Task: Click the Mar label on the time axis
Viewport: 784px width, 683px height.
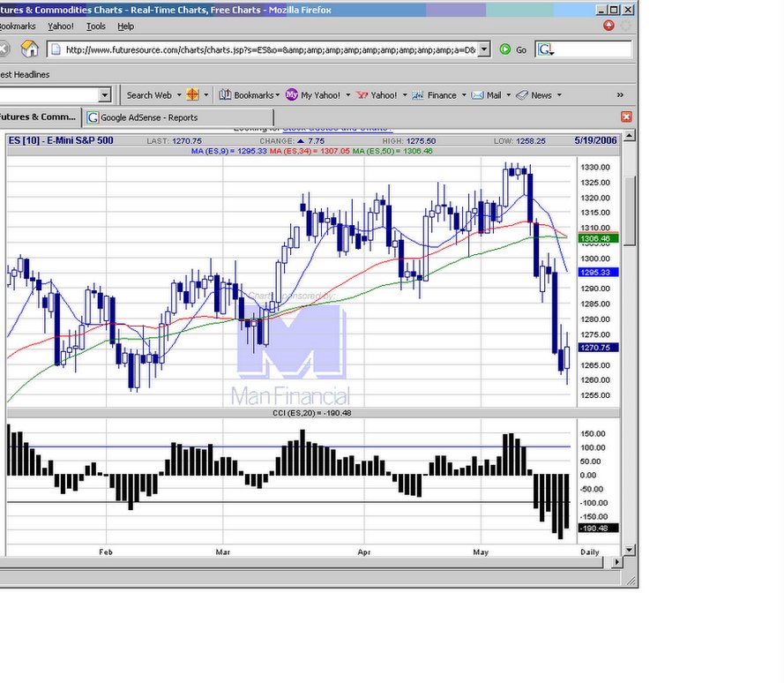Action: pos(222,552)
